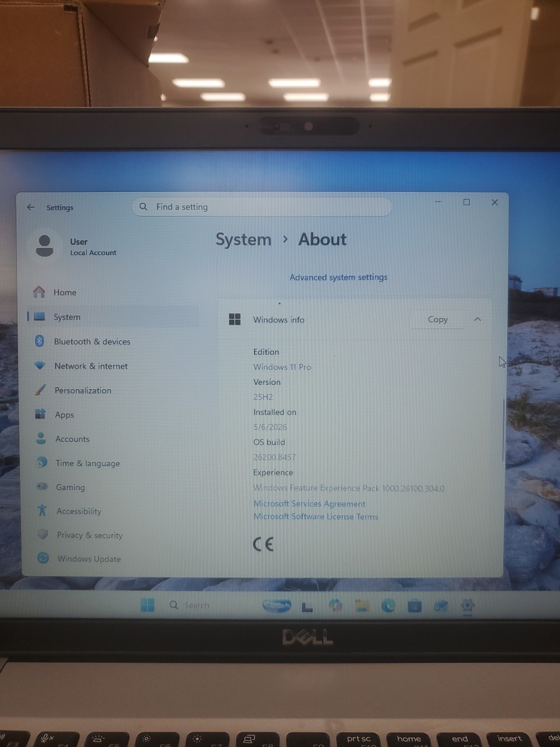
Task: Click the Apps icon in sidebar
Action: click(40, 413)
